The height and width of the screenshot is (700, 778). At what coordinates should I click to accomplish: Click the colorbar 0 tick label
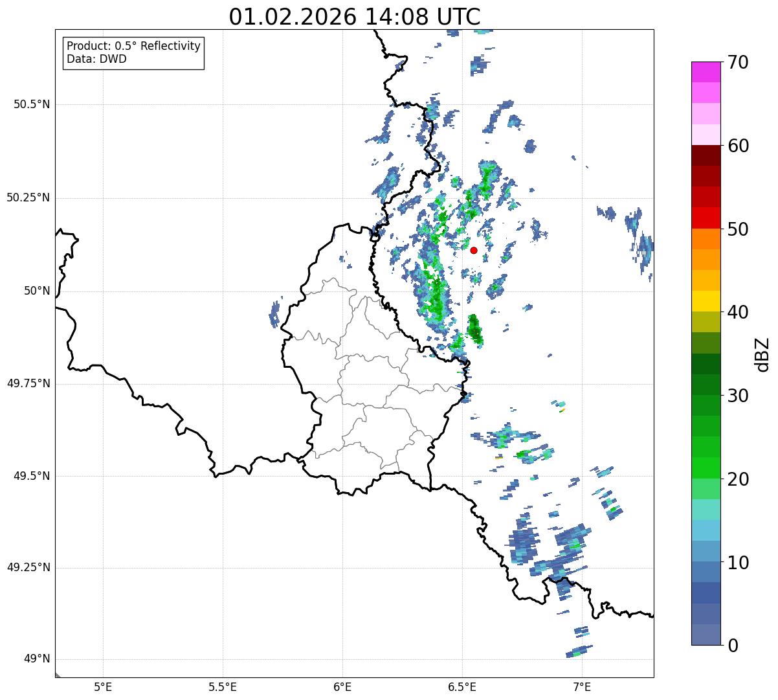pos(732,646)
